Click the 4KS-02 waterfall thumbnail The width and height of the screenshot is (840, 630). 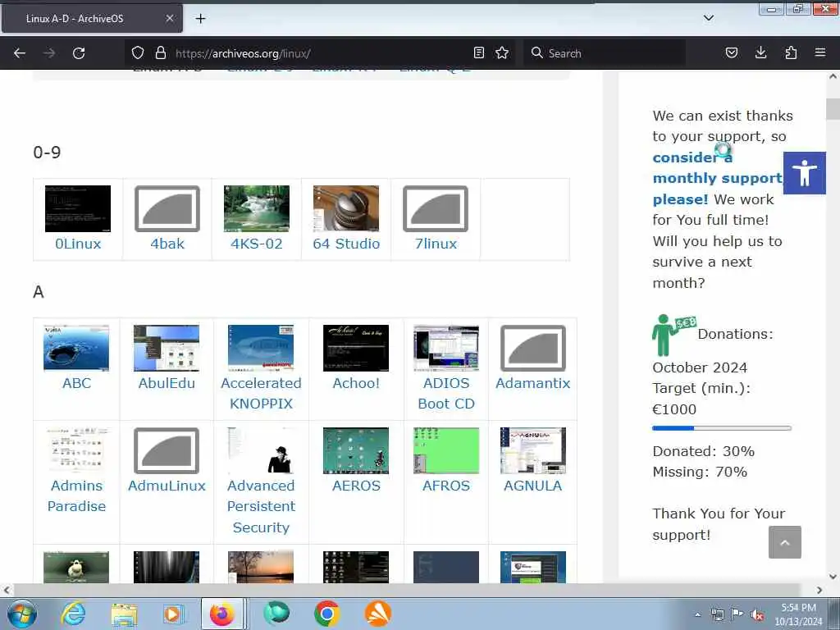pyautogui.click(x=257, y=208)
